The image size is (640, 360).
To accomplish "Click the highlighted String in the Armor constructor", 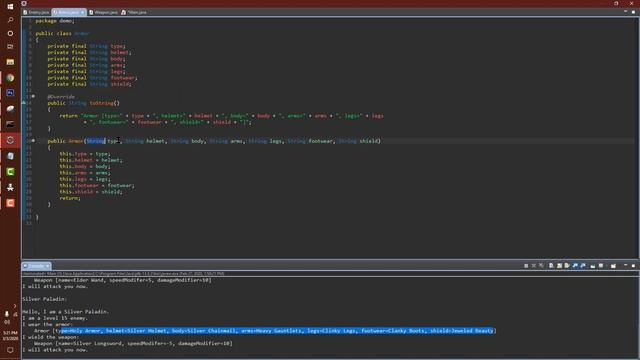I will [x=96, y=141].
